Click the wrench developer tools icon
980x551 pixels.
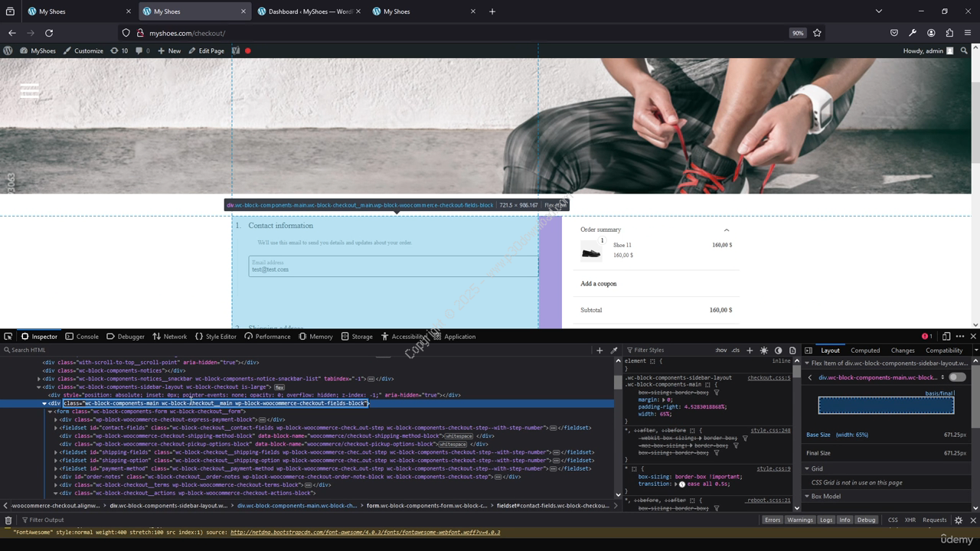tap(913, 33)
